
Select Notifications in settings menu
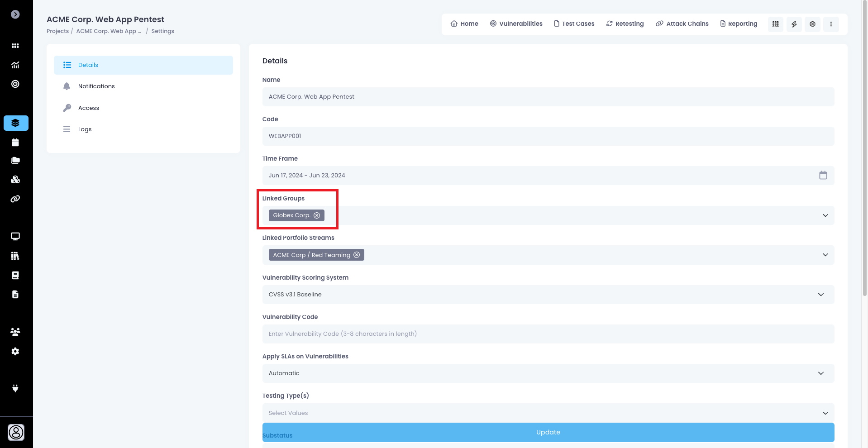pyautogui.click(x=96, y=86)
